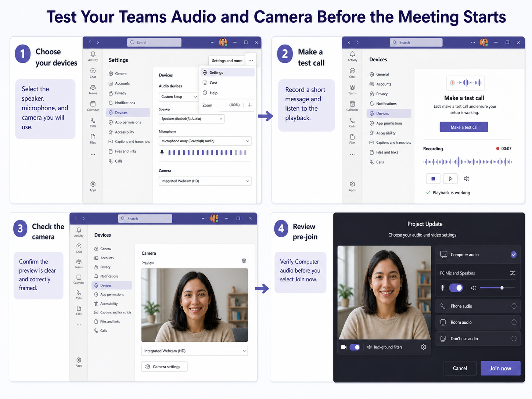Open Chat in step 1 Teams sidebar
Image resolution: width=532 pixels, height=399 pixels.
93,73
